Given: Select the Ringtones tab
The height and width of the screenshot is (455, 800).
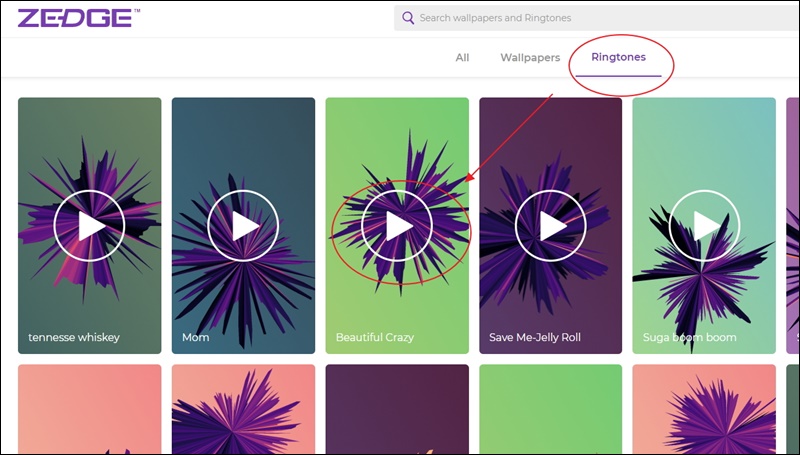Looking at the screenshot, I should [x=618, y=57].
